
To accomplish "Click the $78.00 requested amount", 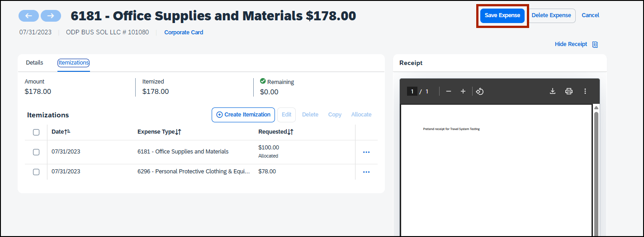I will click(x=267, y=172).
